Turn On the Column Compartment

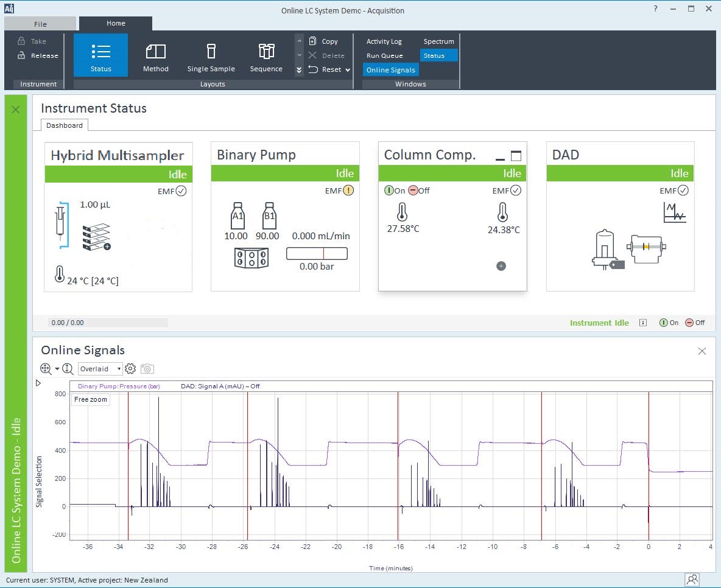(389, 190)
